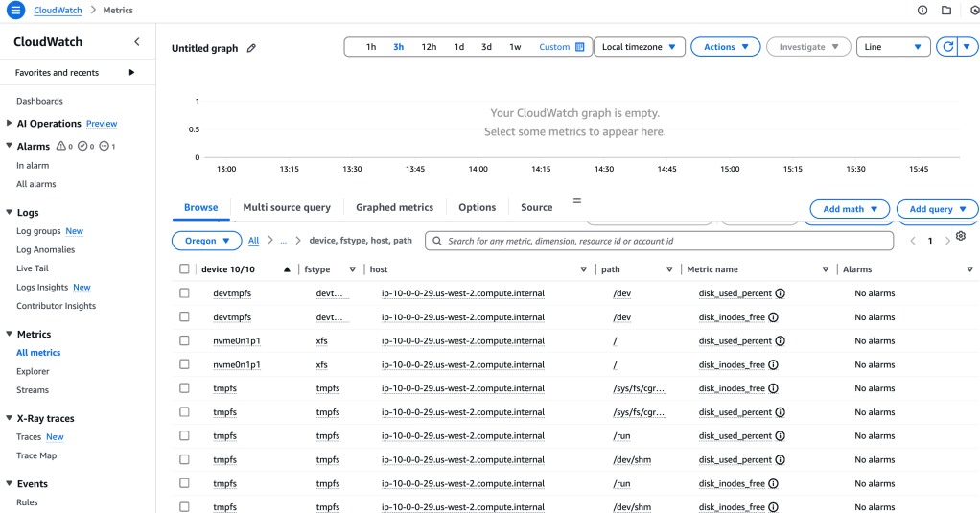The height and width of the screenshot is (513, 980).
Task: Click info icon beside first disk_used_percent metric
Action: tap(780, 292)
